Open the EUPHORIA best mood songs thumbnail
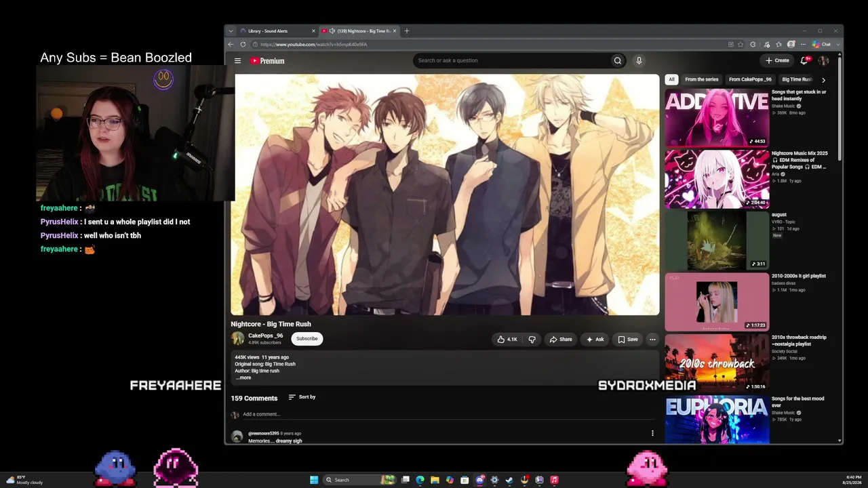Screen dimensions: 868x488 pyautogui.click(x=717, y=420)
